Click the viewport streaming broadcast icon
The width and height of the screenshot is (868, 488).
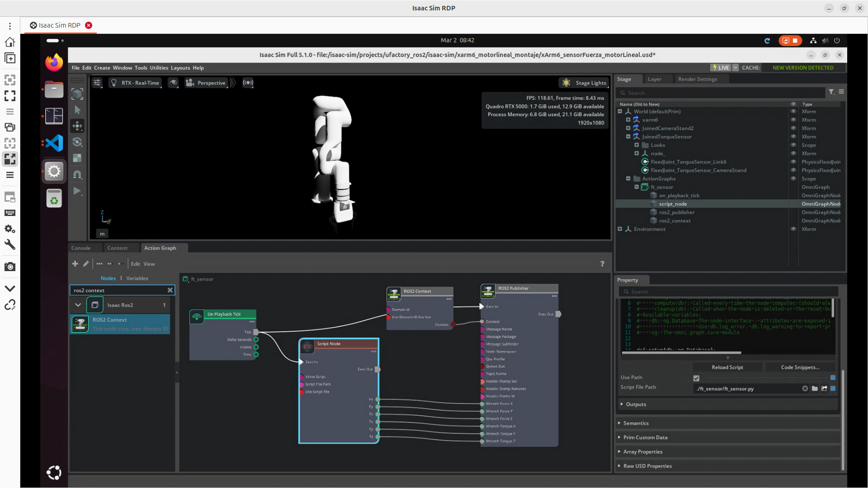pyautogui.click(x=248, y=83)
